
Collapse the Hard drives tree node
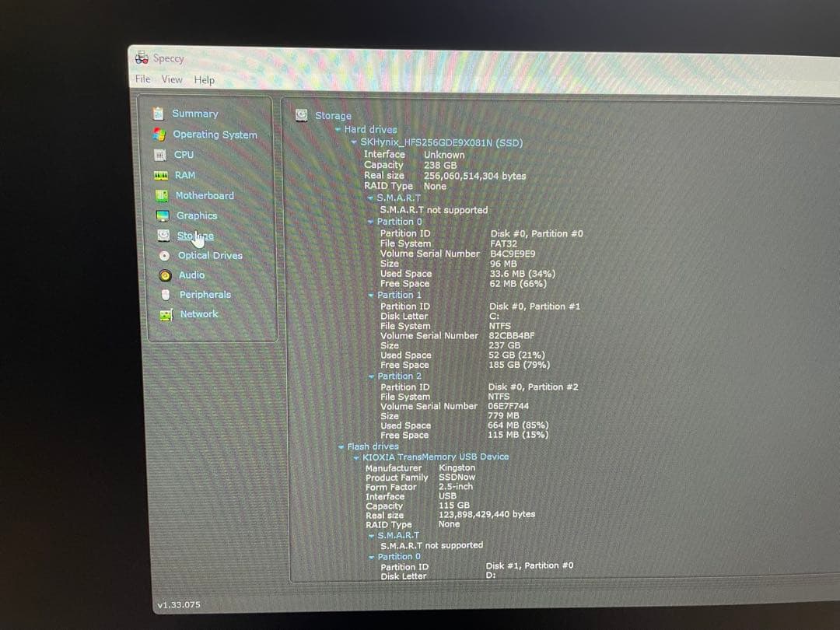(338, 129)
